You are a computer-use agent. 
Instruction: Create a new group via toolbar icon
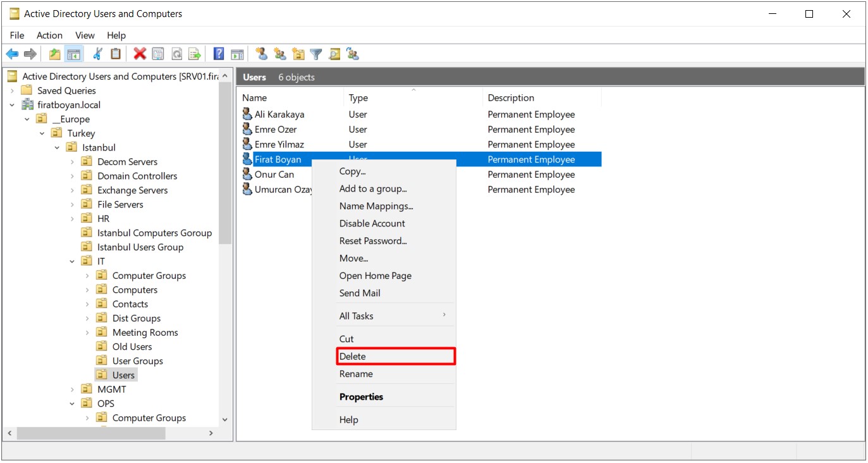[279, 54]
